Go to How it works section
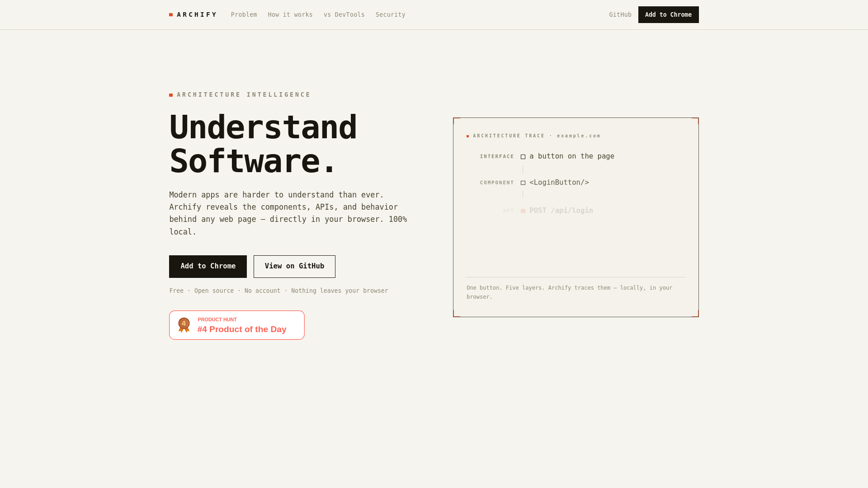 coord(290,14)
